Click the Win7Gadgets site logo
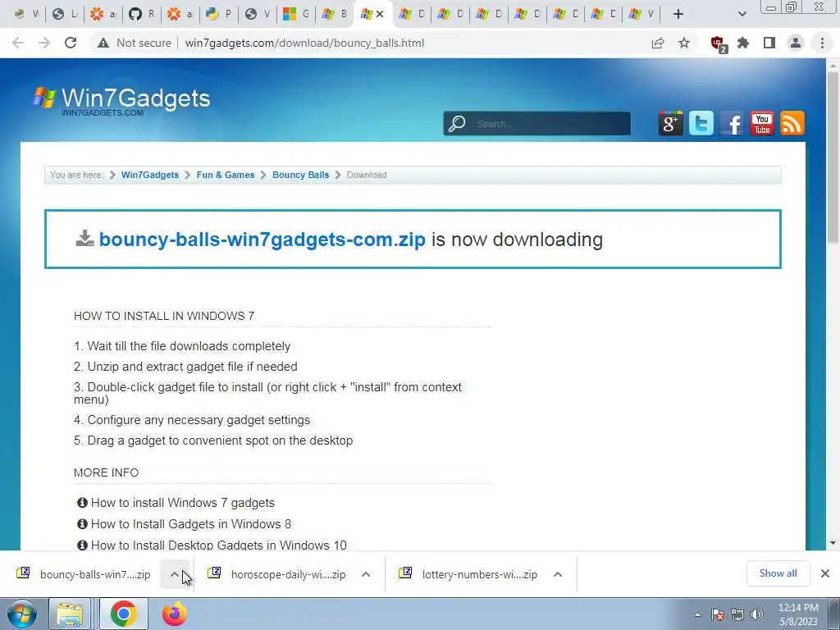840x630 pixels. [121, 99]
